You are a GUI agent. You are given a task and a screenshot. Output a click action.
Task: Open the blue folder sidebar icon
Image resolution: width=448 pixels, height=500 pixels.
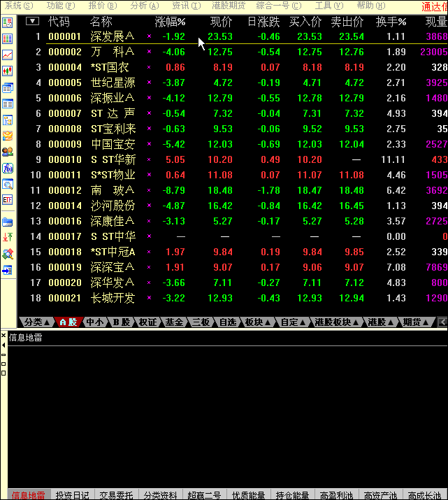(x=7, y=222)
